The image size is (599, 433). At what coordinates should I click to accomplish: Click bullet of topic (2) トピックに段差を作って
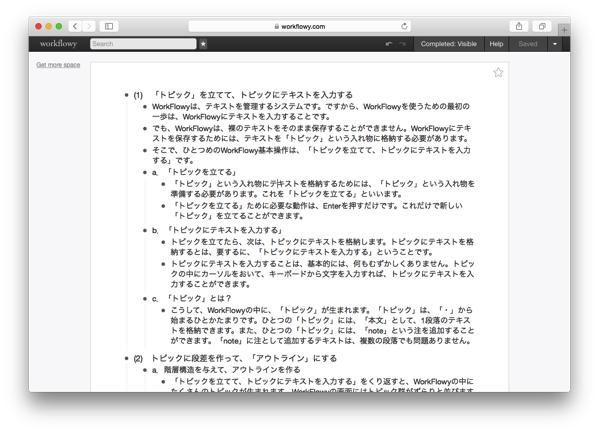126,358
